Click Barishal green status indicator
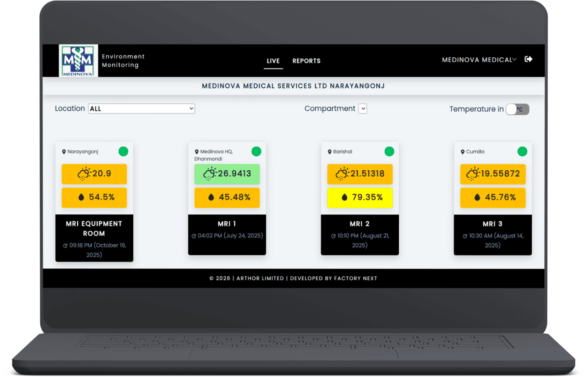The width and height of the screenshot is (588, 377). [389, 151]
